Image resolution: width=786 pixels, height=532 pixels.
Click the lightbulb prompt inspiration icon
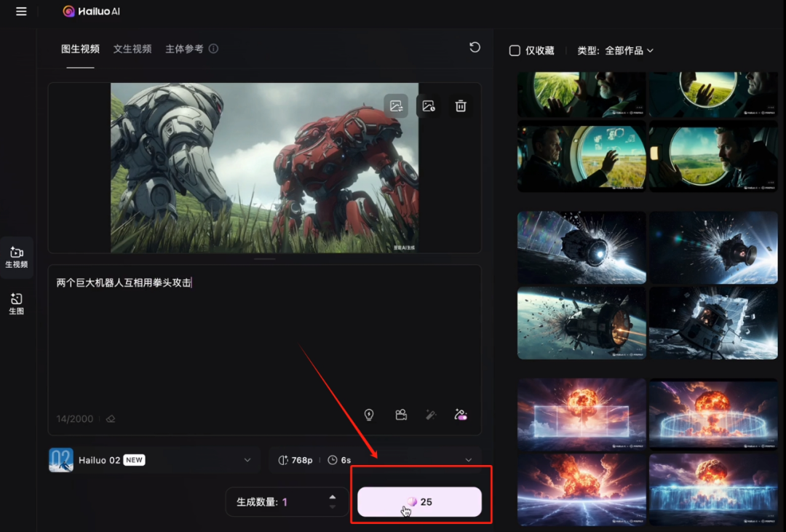[x=369, y=414]
